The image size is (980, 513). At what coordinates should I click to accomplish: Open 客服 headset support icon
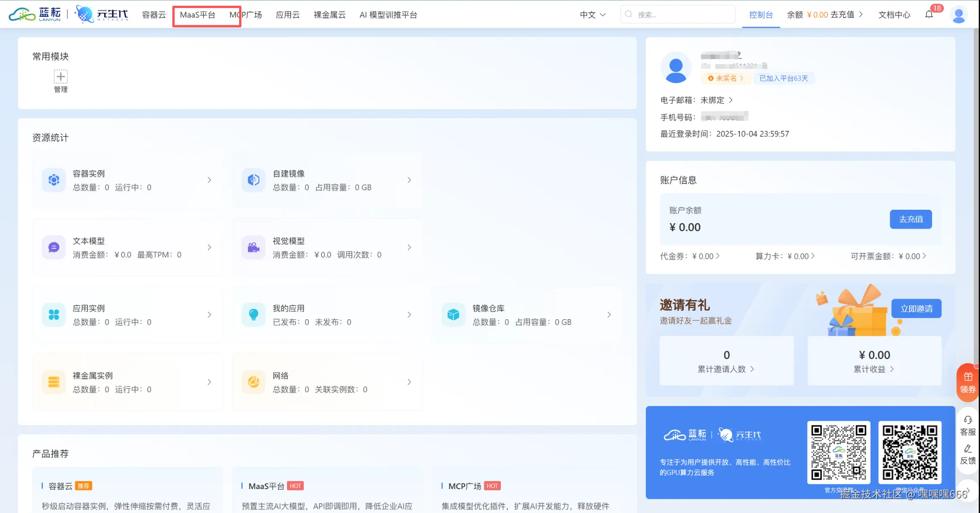pos(968,420)
